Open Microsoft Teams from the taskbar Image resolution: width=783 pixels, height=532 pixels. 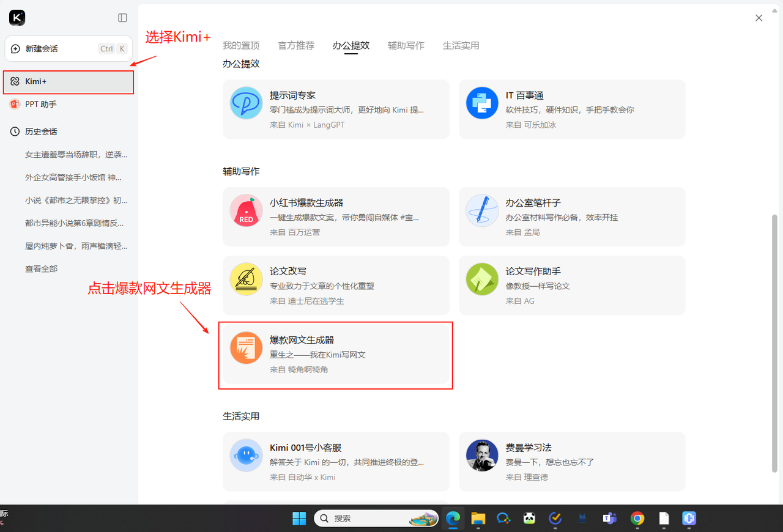click(609, 519)
